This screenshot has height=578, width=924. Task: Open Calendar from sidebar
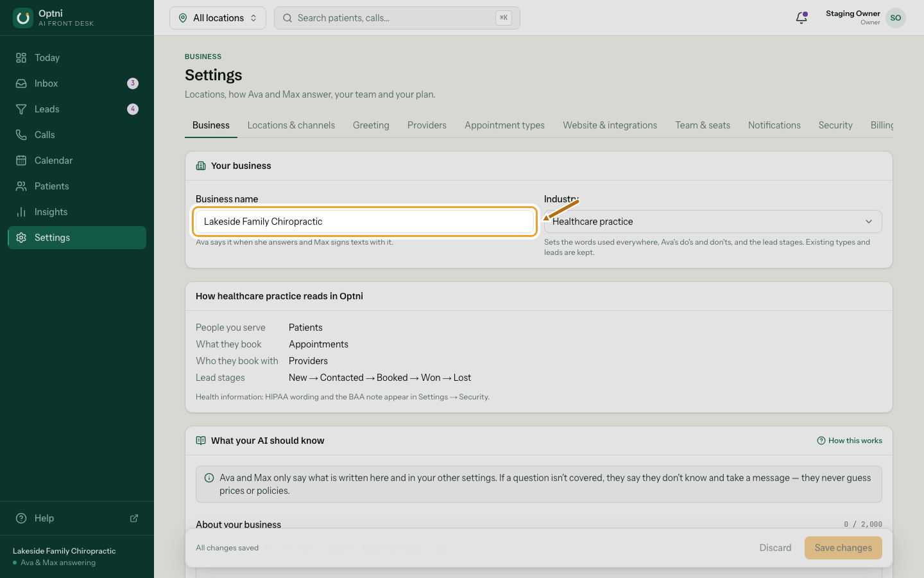click(x=77, y=161)
